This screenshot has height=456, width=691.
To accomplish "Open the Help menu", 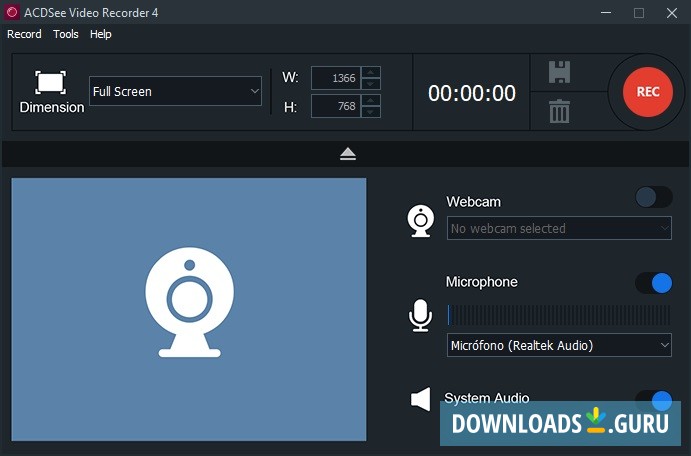I will click(100, 34).
